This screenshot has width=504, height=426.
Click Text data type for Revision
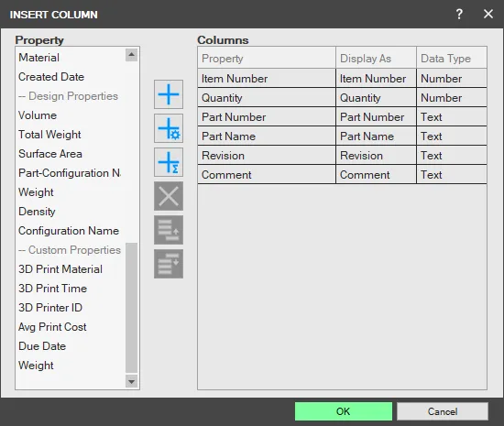tap(452, 156)
